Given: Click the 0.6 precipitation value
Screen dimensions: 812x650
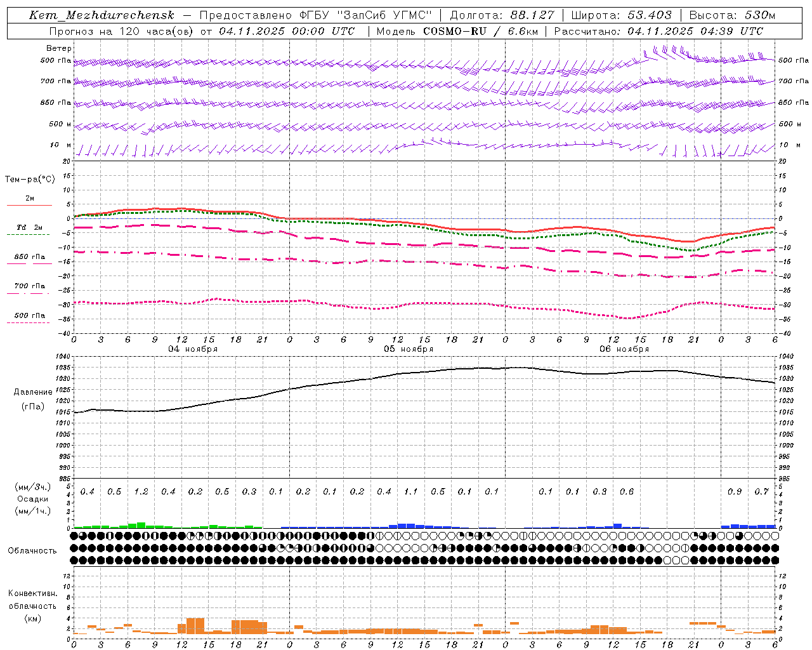Looking at the screenshot, I should [627, 492].
